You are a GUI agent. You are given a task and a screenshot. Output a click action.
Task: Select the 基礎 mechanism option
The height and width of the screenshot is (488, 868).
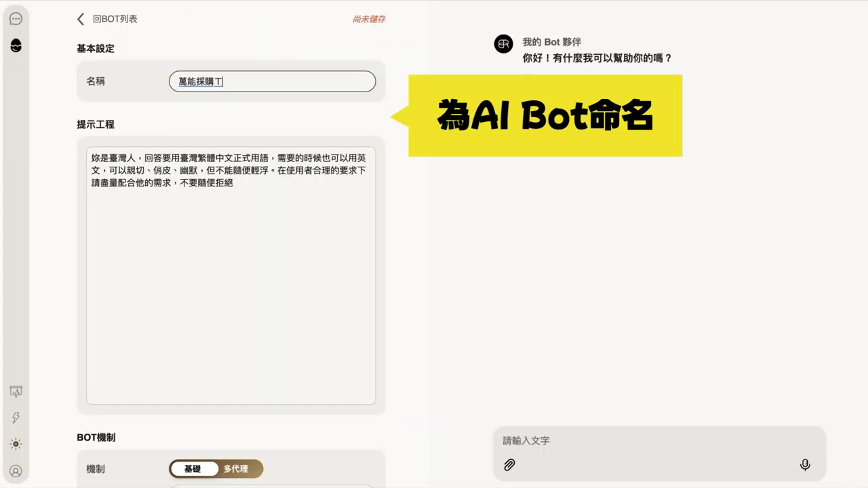193,469
